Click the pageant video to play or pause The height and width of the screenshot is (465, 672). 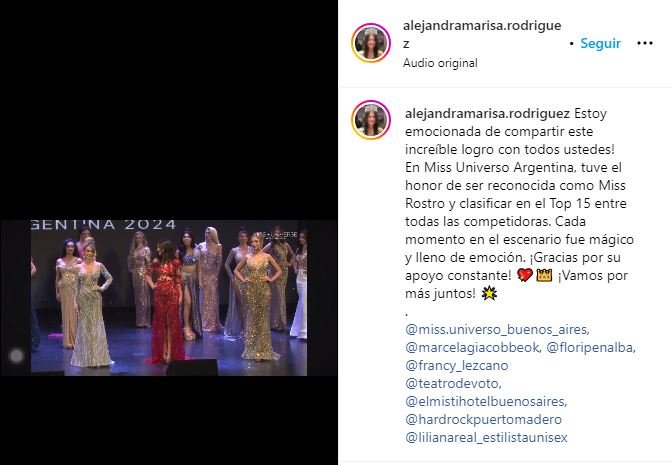pyautogui.click(x=169, y=298)
